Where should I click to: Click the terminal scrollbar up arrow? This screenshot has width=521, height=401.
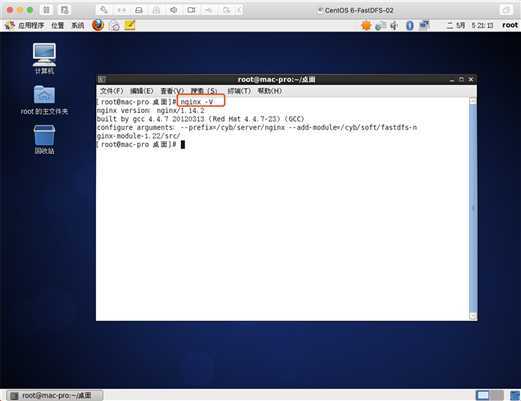coord(473,101)
